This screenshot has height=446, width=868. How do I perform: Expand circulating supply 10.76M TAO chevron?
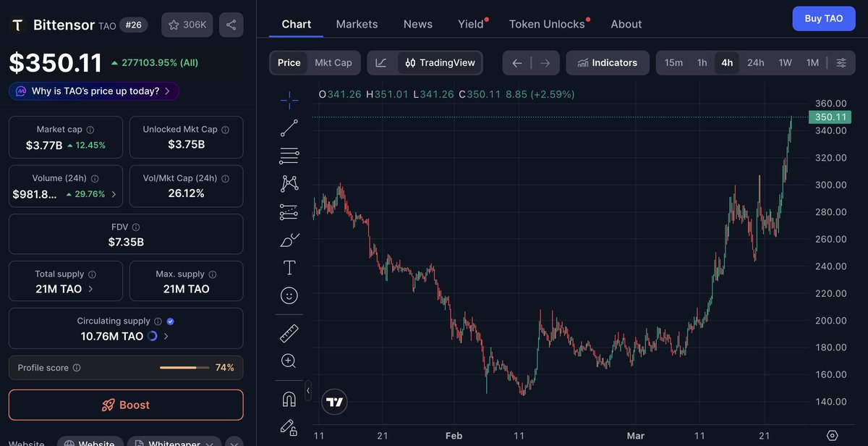(x=166, y=337)
